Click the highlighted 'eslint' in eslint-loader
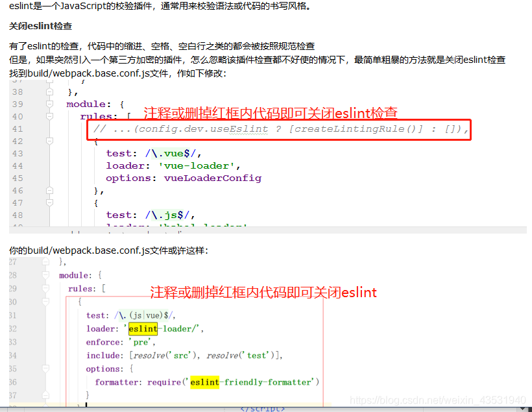 click(143, 328)
